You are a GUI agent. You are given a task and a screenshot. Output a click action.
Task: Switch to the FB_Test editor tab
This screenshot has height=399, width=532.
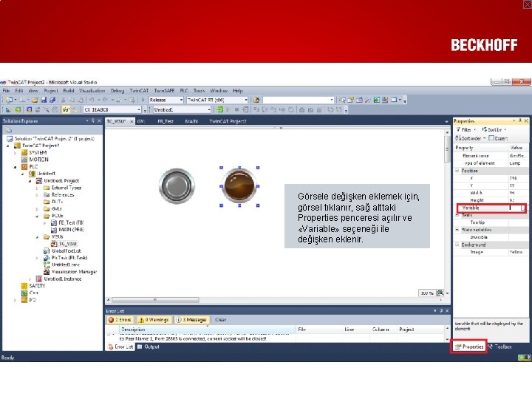click(166, 121)
